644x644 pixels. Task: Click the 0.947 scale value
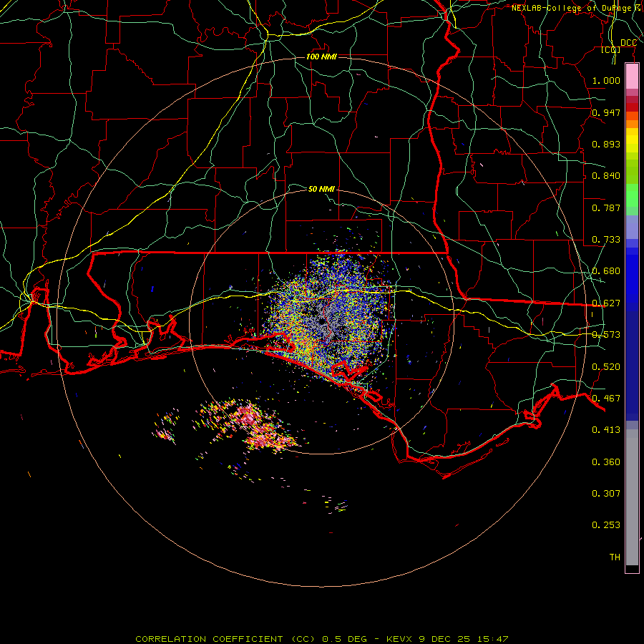click(606, 112)
